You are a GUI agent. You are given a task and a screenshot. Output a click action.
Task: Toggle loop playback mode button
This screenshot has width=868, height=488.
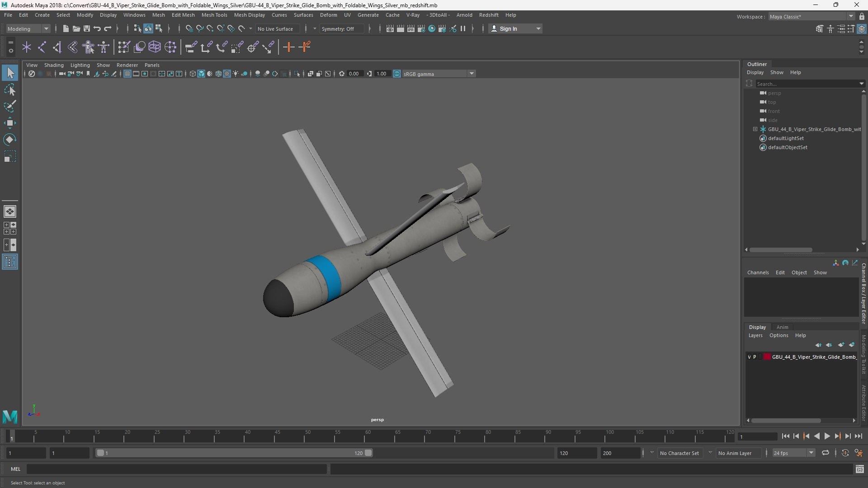pos(826,453)
